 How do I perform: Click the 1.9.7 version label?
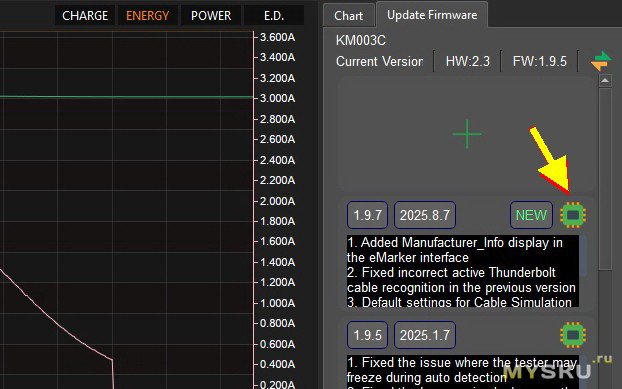coord(367,215)
